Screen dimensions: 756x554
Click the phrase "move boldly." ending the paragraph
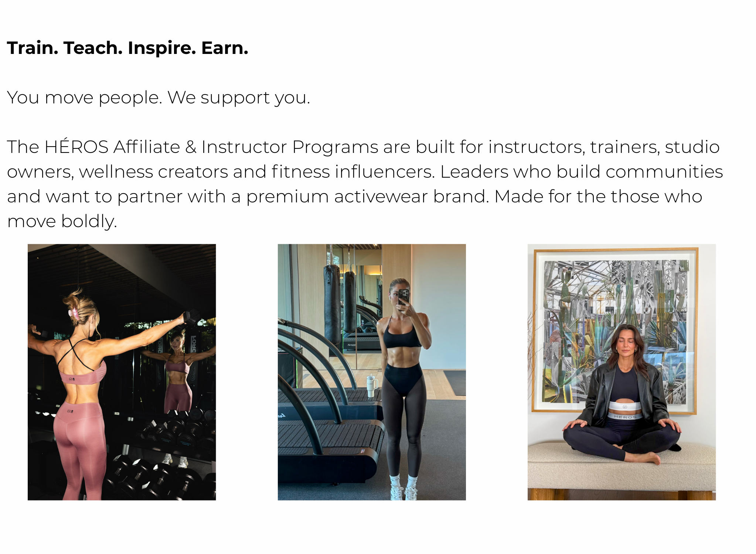(62, 221)
